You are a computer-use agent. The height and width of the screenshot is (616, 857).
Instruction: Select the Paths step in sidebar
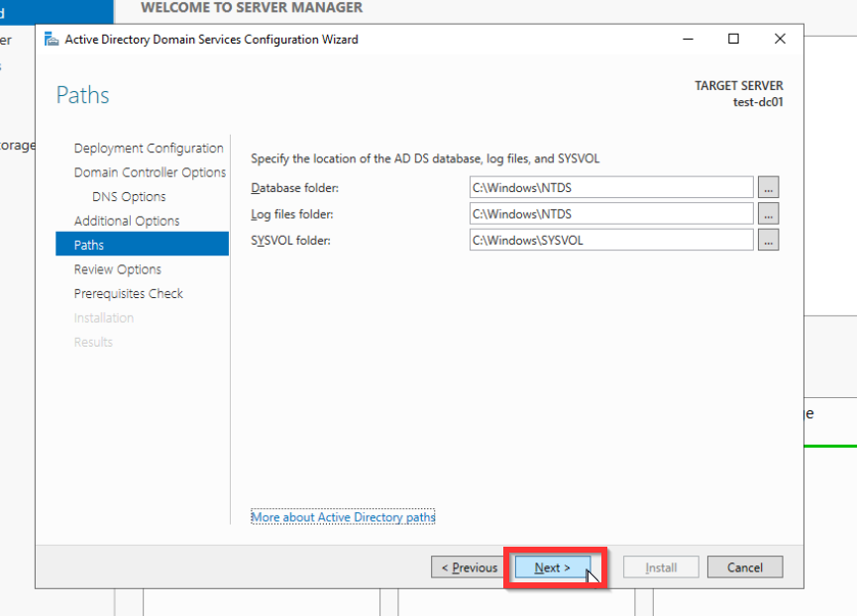pyautogui.click(x=142, y=244)
